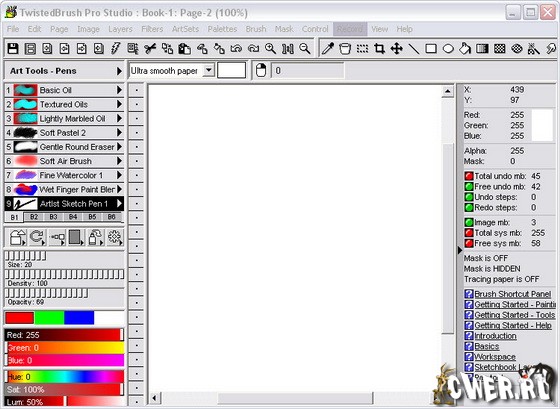Image resolution: width=560 pixels, height=409 pixels.
Task: Open the Basics help link
Action: pyautogui.click(x=486, y=346)
